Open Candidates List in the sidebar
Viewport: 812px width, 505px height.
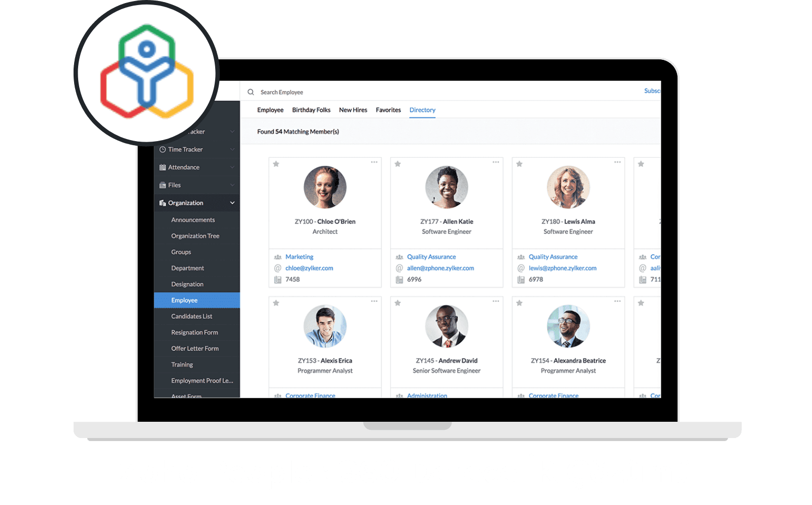(x=192, y=317)
